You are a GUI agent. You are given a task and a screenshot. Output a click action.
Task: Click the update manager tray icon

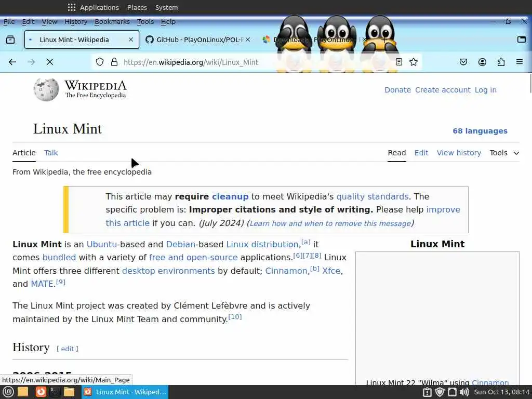point(427,392)
